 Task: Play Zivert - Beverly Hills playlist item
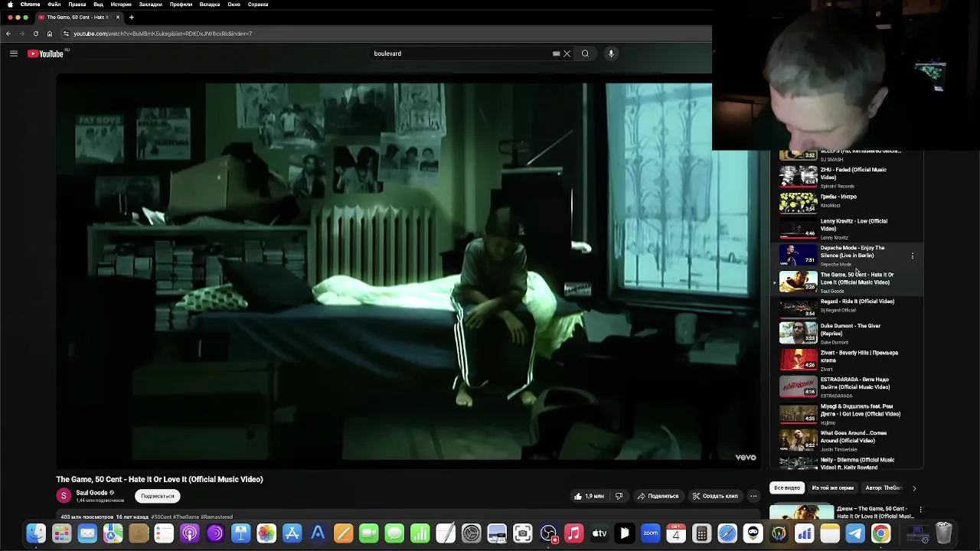pyautogui.click(x=846, y=360)
